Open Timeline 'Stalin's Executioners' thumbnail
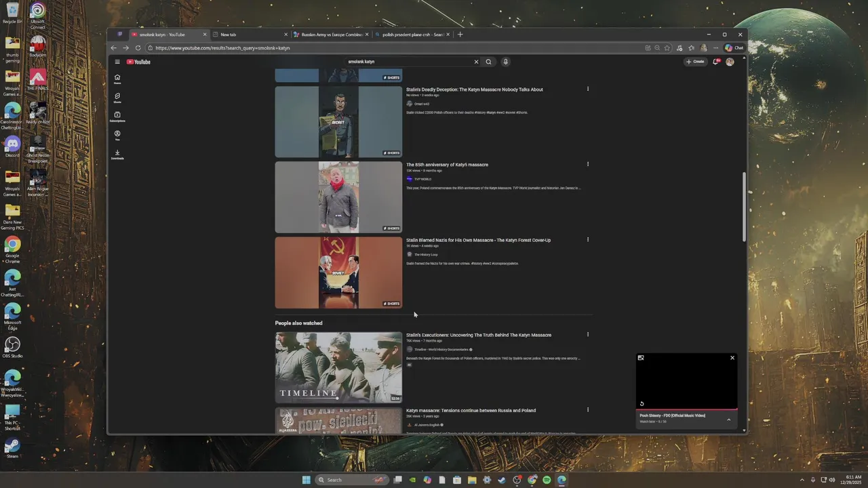868x488 pixels. 338,367
